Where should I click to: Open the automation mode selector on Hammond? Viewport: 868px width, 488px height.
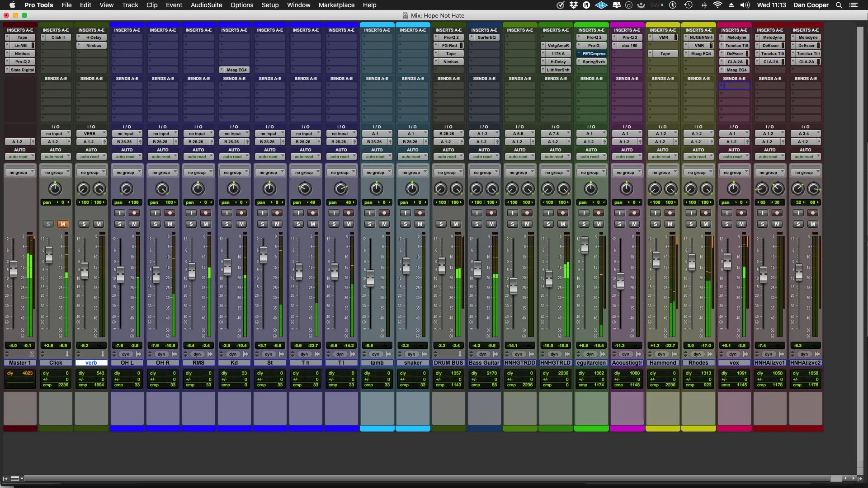click(663, 156)
